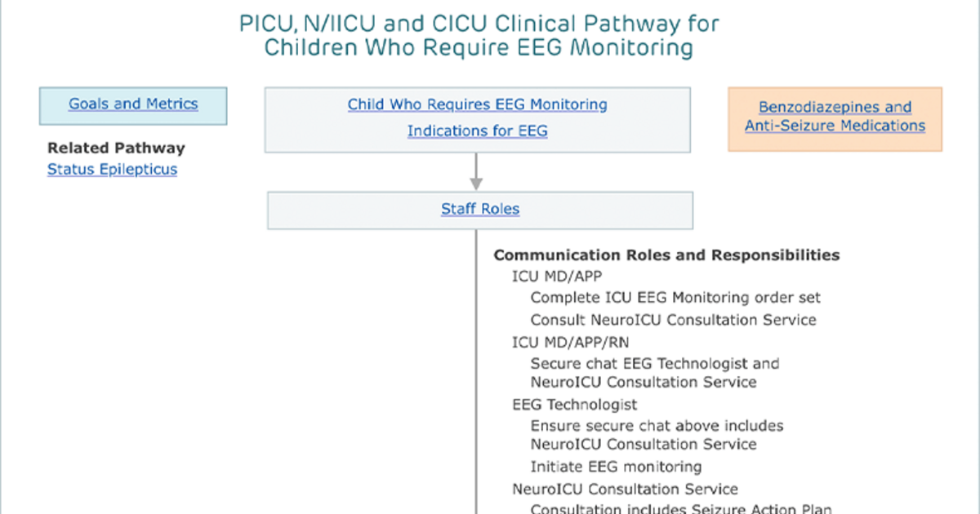Click the Complete ICU EEG Monitoring order set text

click(x=675, y=298)
